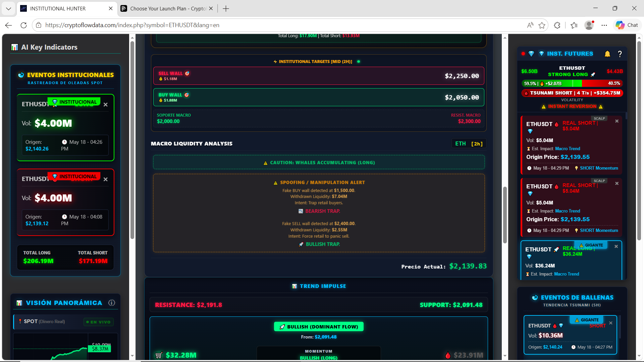Click SHORT Momentum in first scalp card
The width and height of the screenshot is (644, 362).
click(x=599, y=168)
